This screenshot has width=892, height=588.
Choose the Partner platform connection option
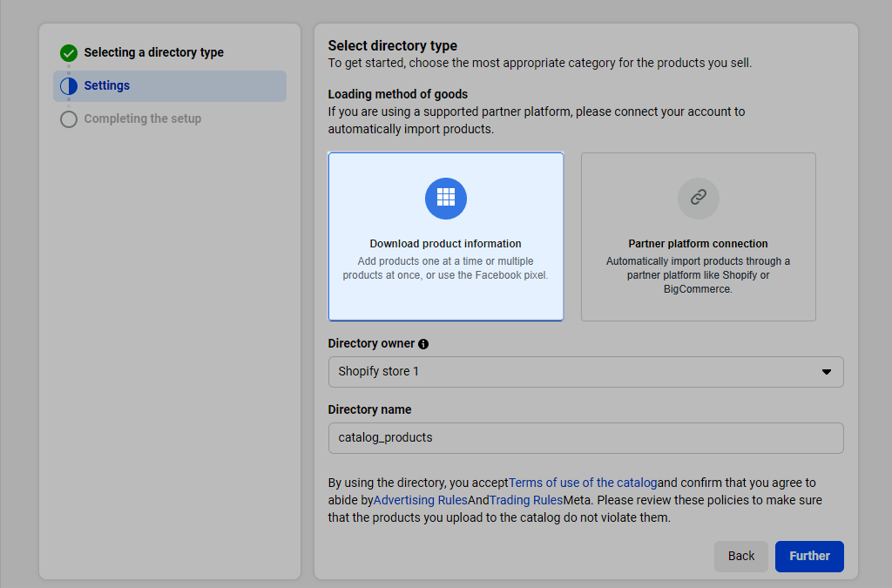coord(699,237)
